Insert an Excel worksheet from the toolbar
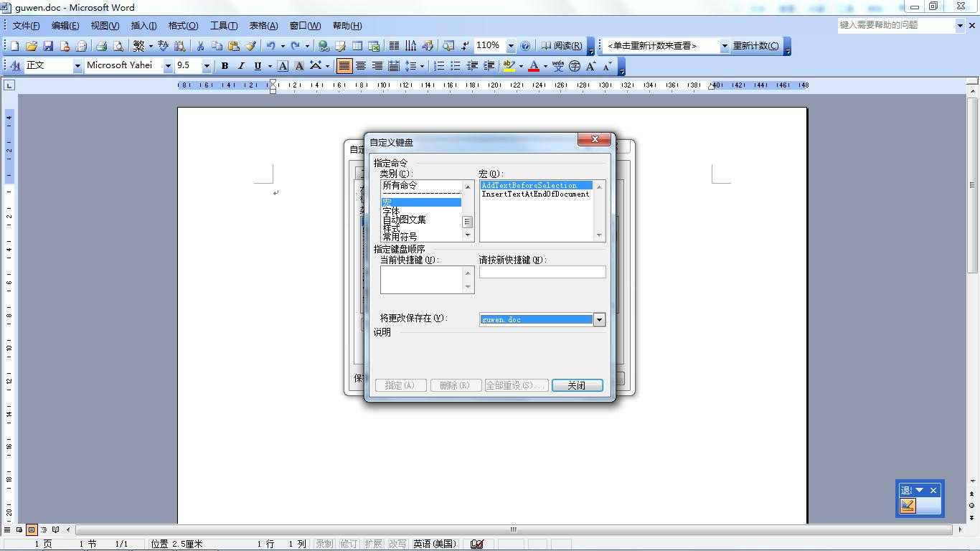980x551 pixels. [374, 46]
